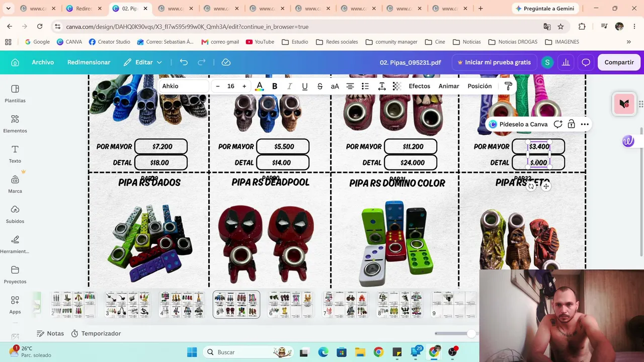Expand the Editar mode dropdown
Viewport: 644px width, 362px height.
coord(143,62)
